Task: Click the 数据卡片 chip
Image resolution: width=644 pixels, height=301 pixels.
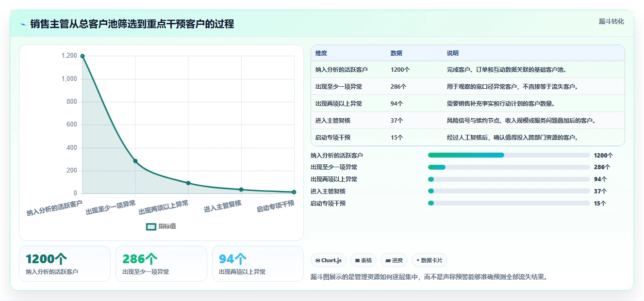Action: click(x=429, y=260)
